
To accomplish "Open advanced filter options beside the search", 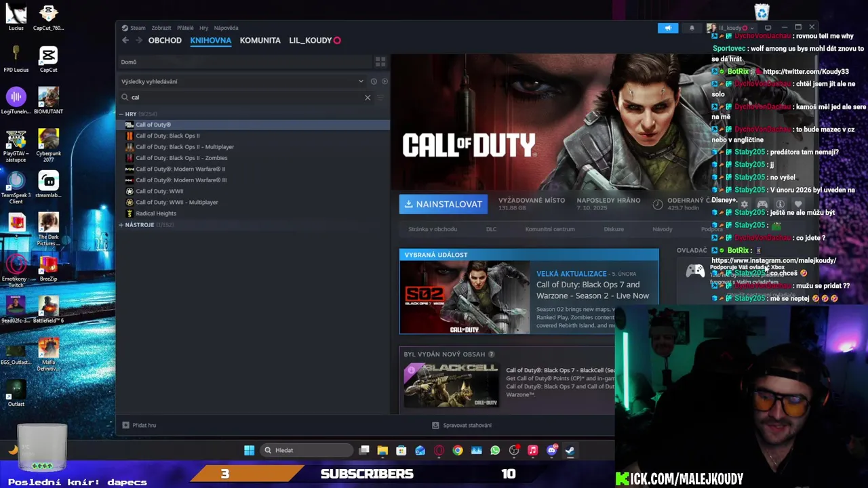I will pos(380,98).
